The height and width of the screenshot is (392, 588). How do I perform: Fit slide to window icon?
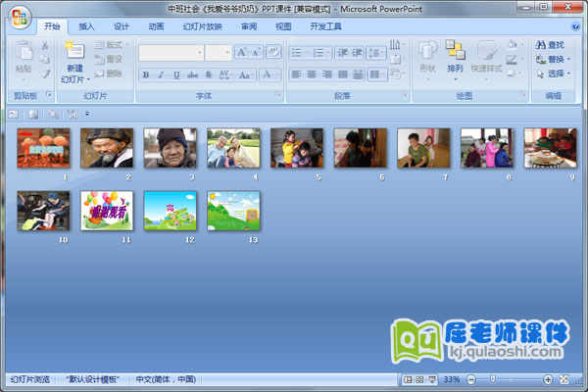(x=564, y=379)
